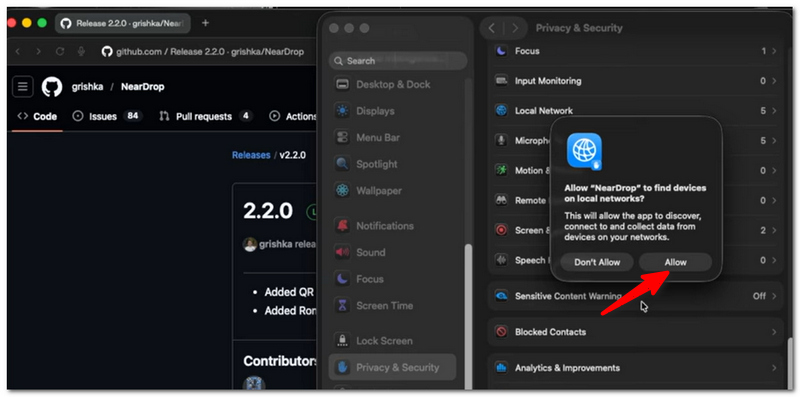Open Lock Screen in settings sidebar

pos(392,340)
